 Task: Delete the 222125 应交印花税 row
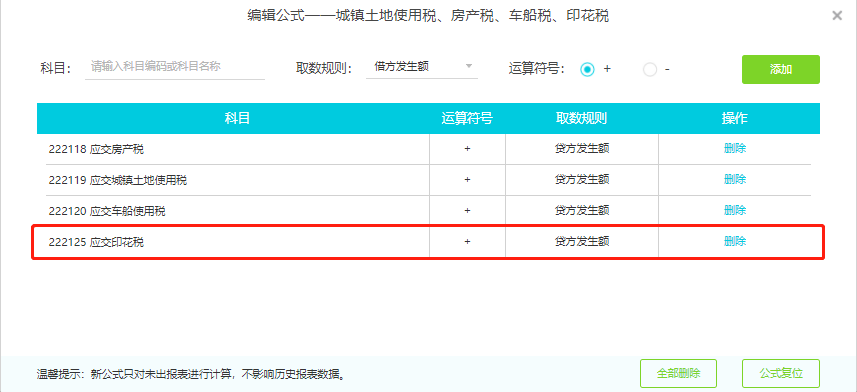(x=735, y=242)
